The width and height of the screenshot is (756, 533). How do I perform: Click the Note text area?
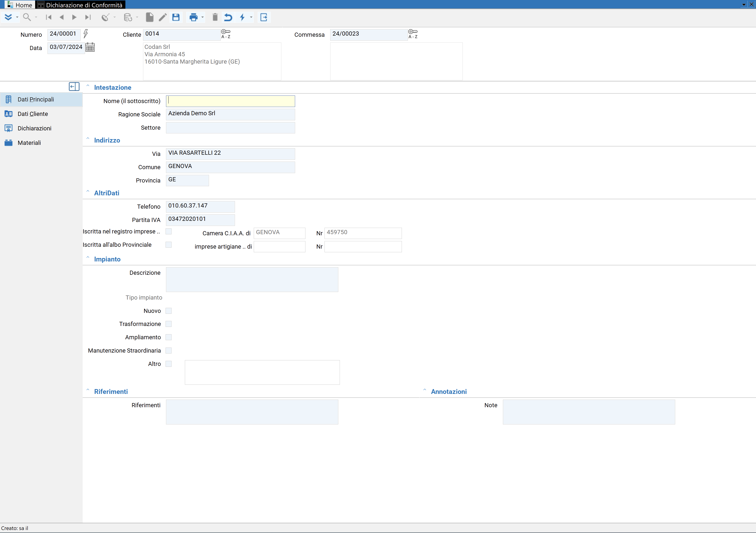pyautogui.click(x=589, y=412)
